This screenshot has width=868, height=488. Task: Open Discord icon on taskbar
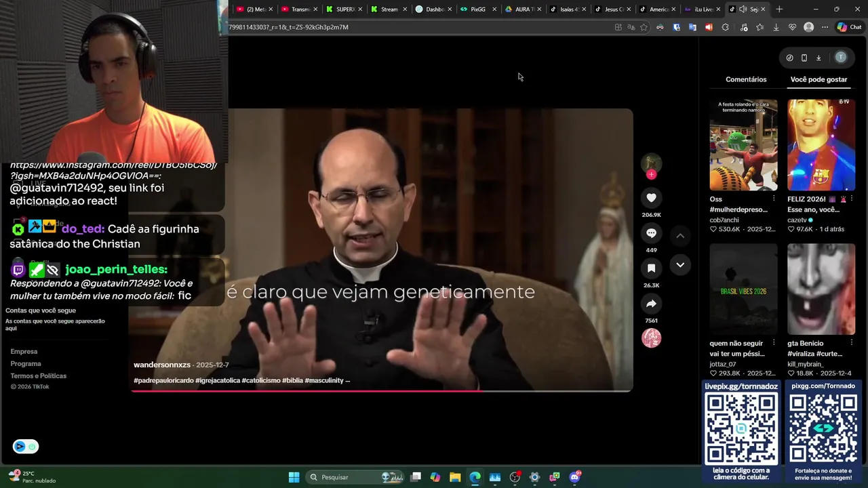coord(574,477)
